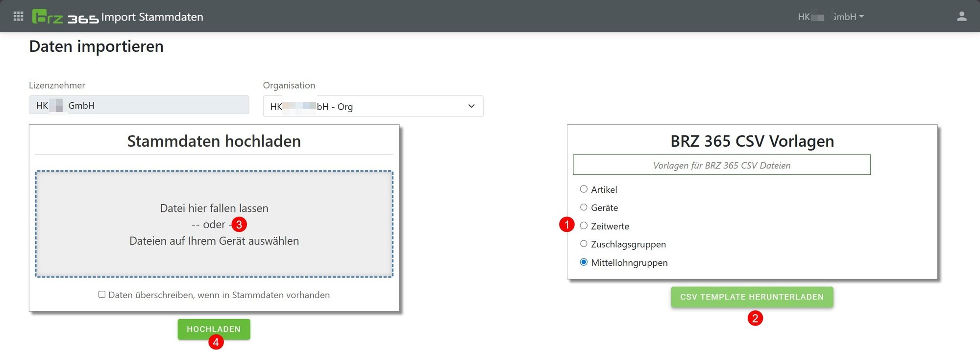Image resolution: width=980 pixels, height=350 pixels.
Task: Select the Mittellohngruppen radio button
Action: pyautogui.click(x=584, y=262)
